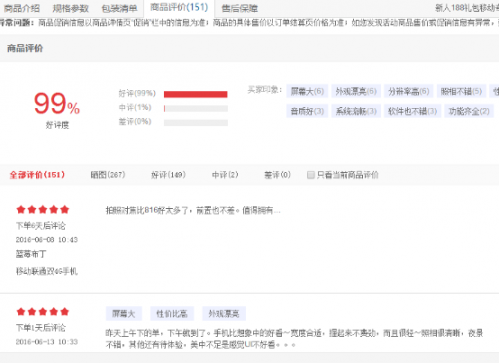This screenshot has height=363, width=499.
Task: Click the 2016-06-13 10:33 timestamp
Action: tap(47, 342)
